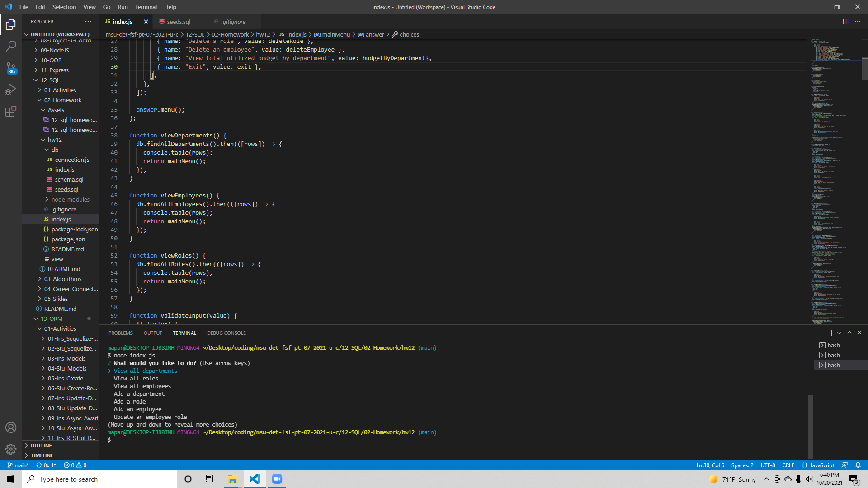Open the Terminal menu
The height and width of the screenshot is (488, 868).
[146, 7]
